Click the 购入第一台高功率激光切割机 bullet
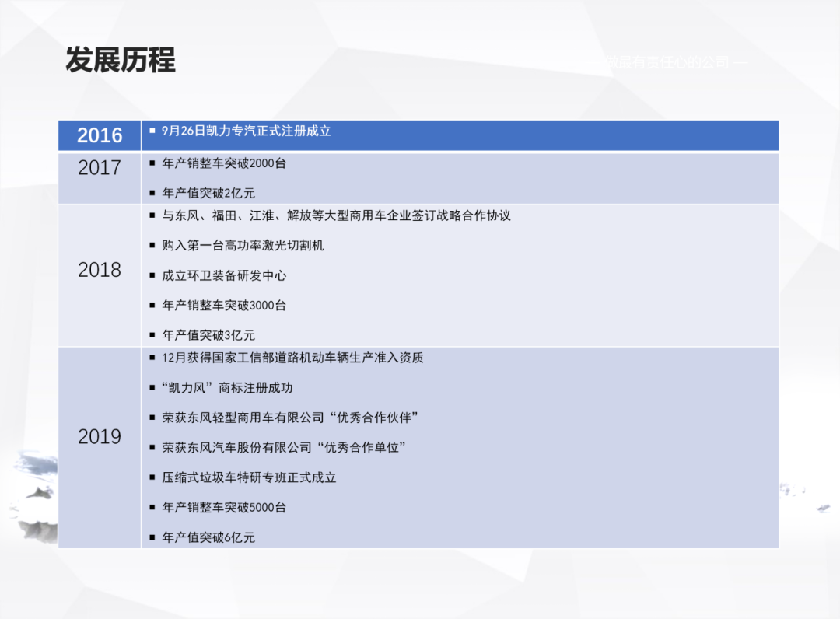840x619 pixels. (x=243, y=245)
